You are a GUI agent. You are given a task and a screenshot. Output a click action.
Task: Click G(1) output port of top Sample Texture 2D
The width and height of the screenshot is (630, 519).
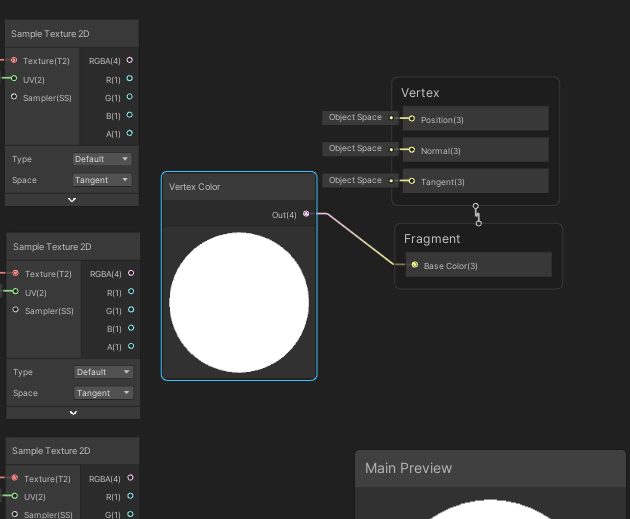click(x=130, y=97)
